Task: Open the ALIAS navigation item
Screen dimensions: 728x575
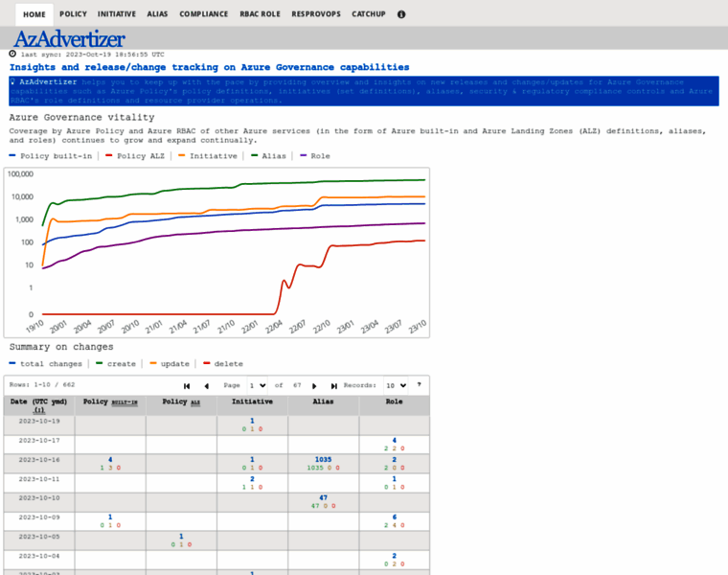Action: tap(157, 14)
